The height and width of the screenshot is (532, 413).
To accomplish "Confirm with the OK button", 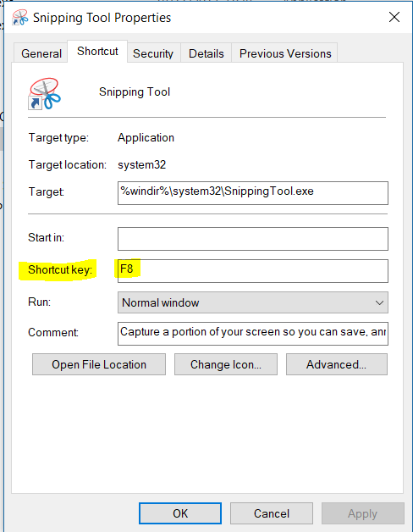I will tap(180, 513).
